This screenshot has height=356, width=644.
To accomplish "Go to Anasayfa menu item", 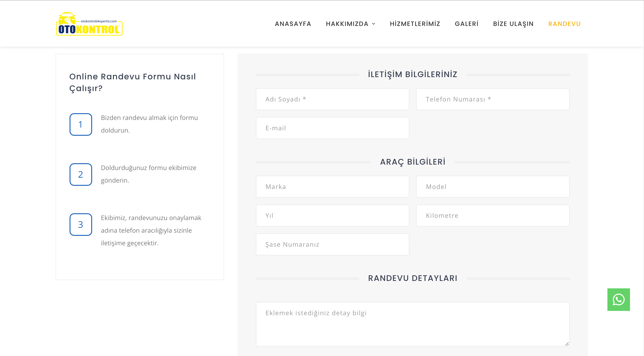I will click(x=293, y=24).
